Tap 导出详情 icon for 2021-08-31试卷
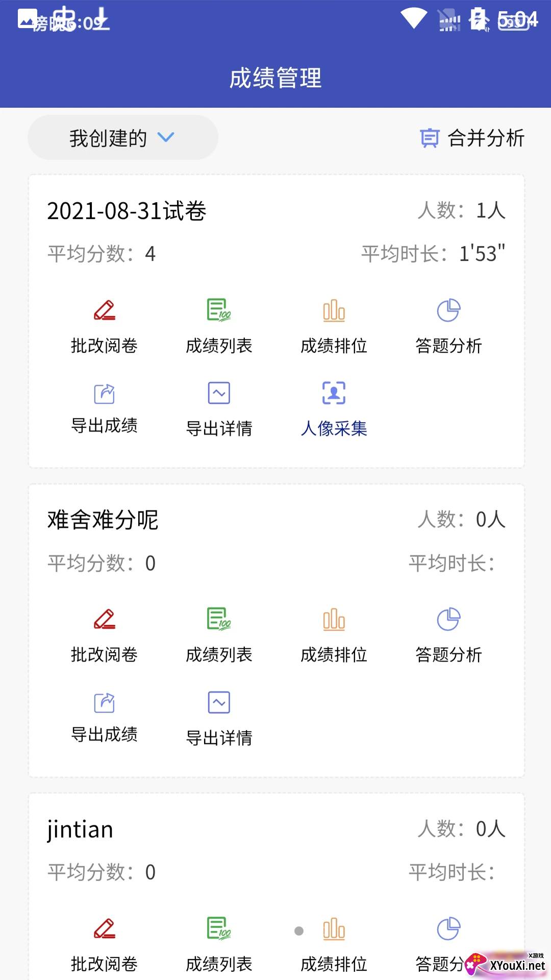The image size is (551, 980). tap(219, 393)
